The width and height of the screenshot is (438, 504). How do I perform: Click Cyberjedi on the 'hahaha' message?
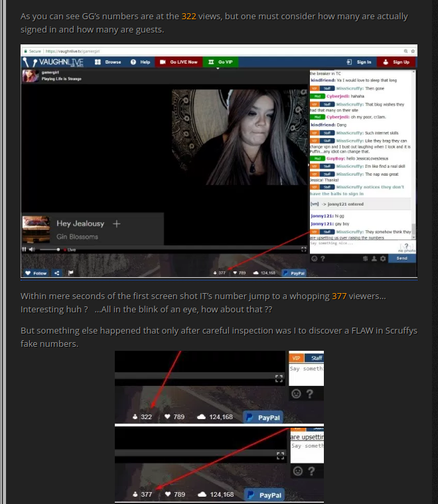(338, 96)
